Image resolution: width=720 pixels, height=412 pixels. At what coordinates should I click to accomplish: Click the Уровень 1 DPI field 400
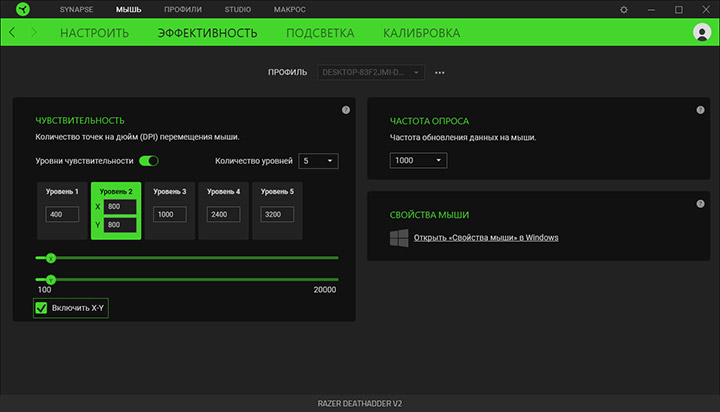pyautogui.click(x=62, y=214)
